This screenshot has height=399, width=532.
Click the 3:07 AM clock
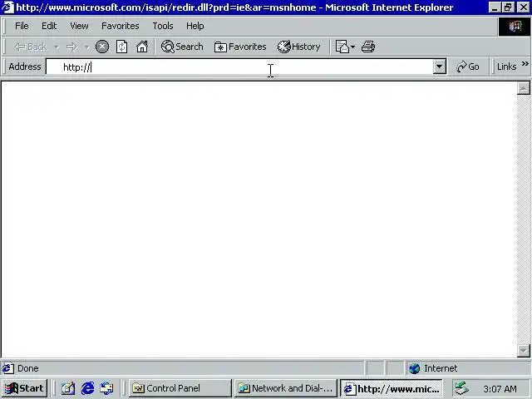point(500,389)
